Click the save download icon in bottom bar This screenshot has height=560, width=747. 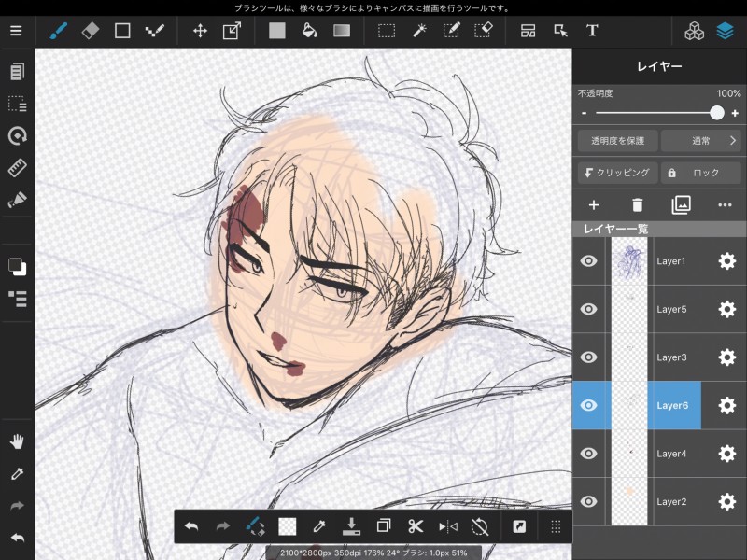(x=352, y=526)
